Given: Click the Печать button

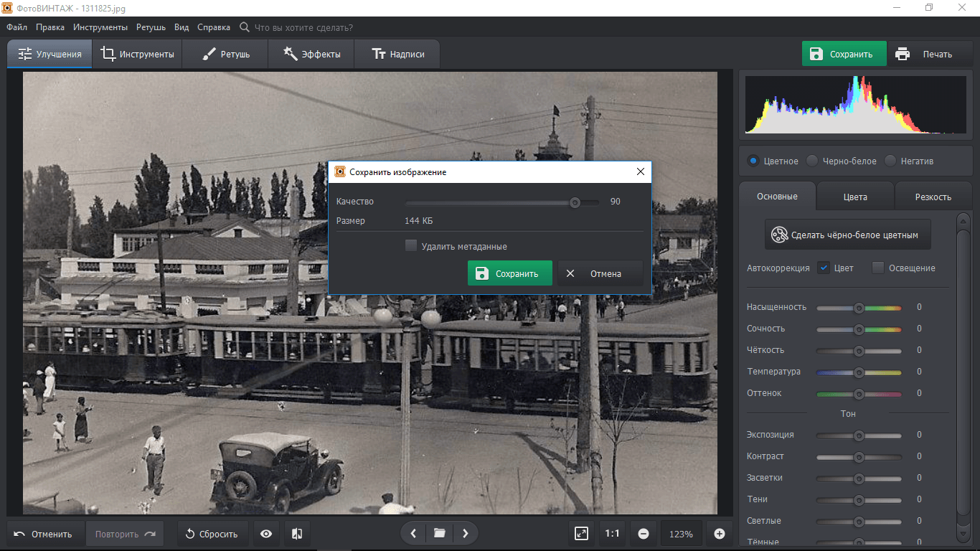Looking at the screenshot, I should (x=930, y=54).
